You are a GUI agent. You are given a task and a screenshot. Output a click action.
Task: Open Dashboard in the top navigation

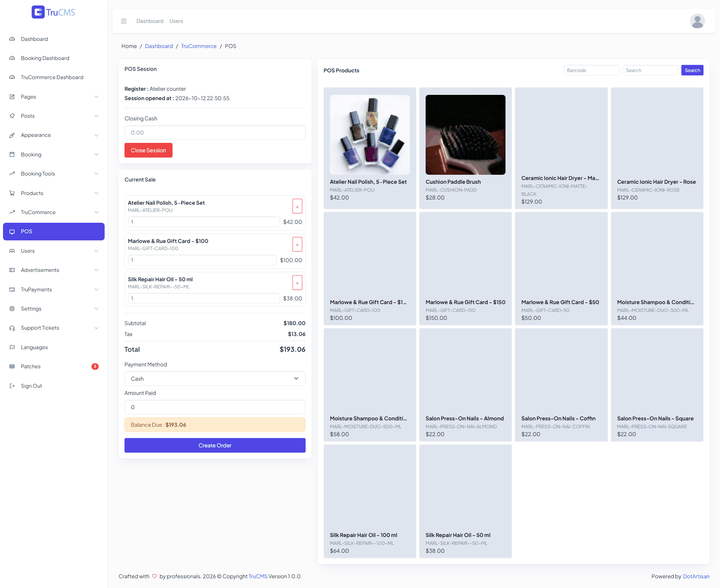[150, 21]
